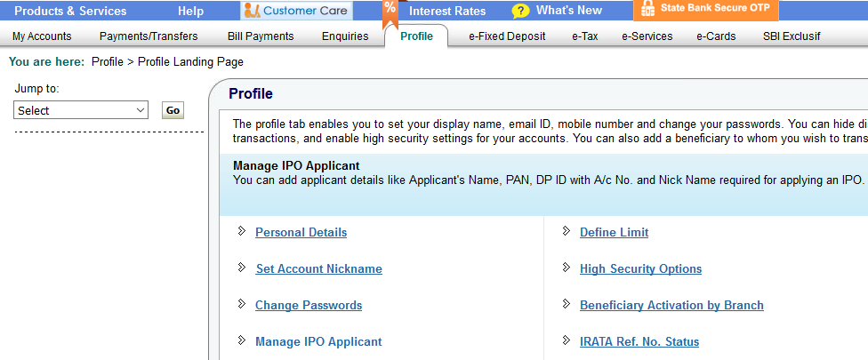Click the Manage IPO Applicant banner heading
Viewport: 868px width, 360px height.
[296, 165]
